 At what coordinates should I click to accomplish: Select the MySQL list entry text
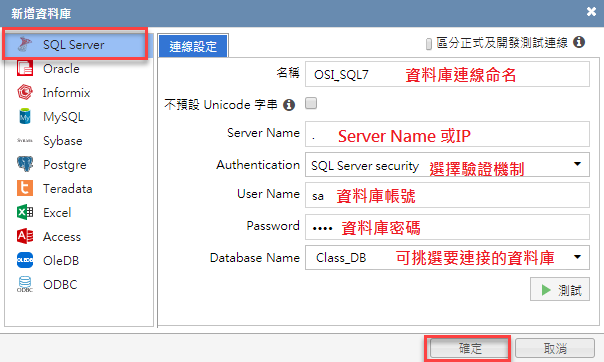tap(63, 117)
